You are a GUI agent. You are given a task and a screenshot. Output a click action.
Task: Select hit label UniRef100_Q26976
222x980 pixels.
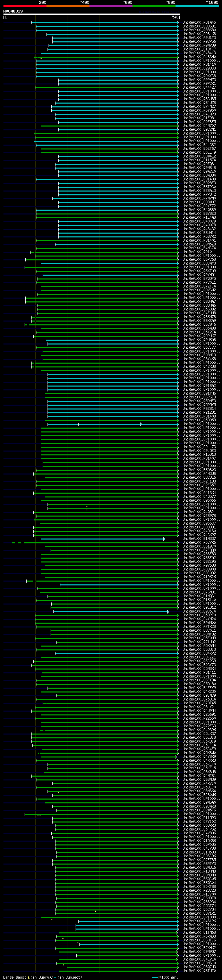click(199, 516)
